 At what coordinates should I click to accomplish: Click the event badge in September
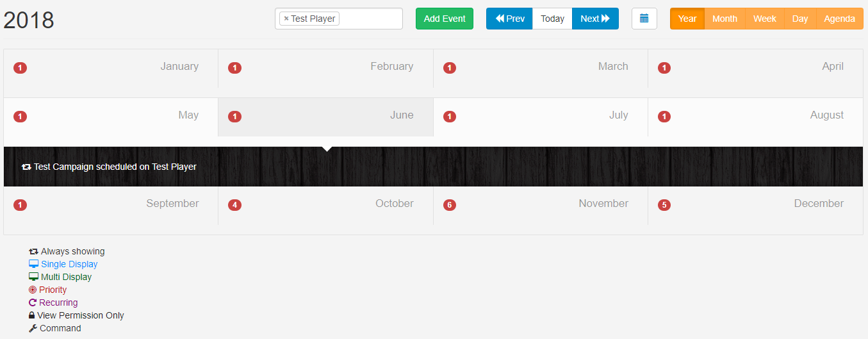point(20,205)
